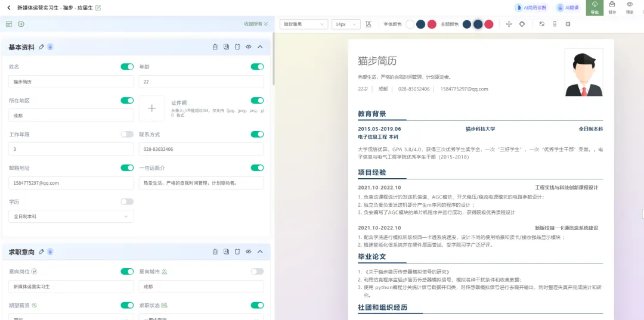The image size is (644, 320).
Task: Turn off the 期望薪资 switch
Action: tap(127, 305)
